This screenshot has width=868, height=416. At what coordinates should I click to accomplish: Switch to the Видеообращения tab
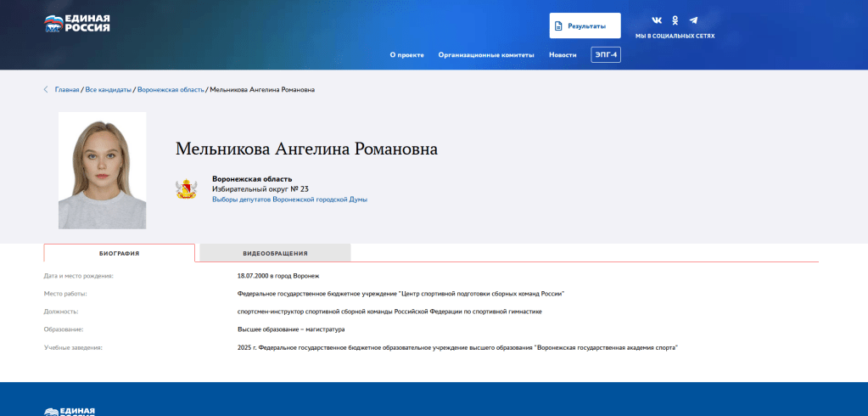pos(275,253)
